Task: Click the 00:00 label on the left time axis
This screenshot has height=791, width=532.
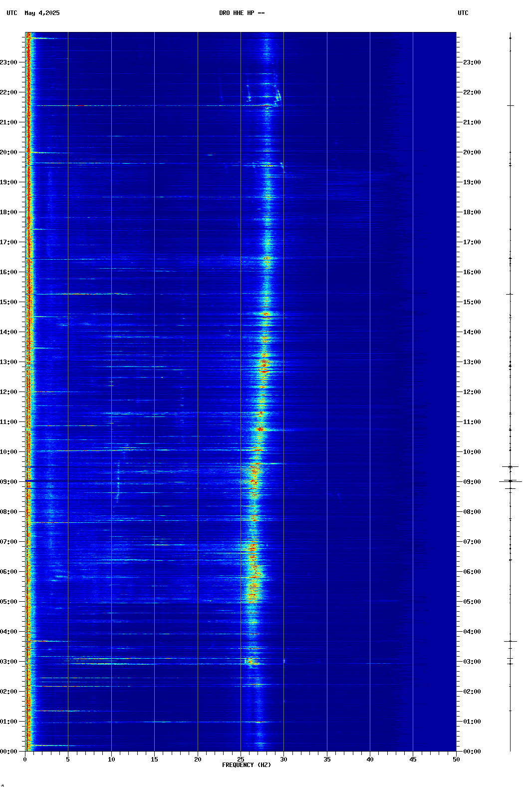Action: pyautogui.click(x=8, y=752)
